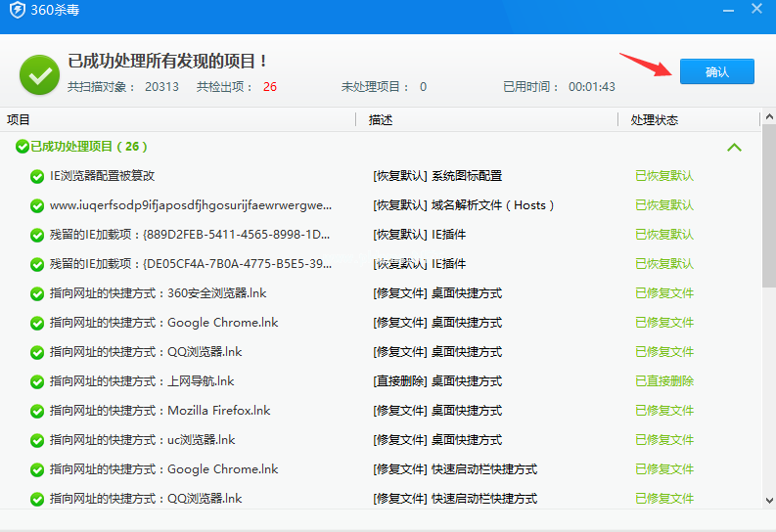Viewport: 776px width, 532px height.
Task: Click green check icon beside uc浏览器.lnk row
Action: tap(37, 441)
